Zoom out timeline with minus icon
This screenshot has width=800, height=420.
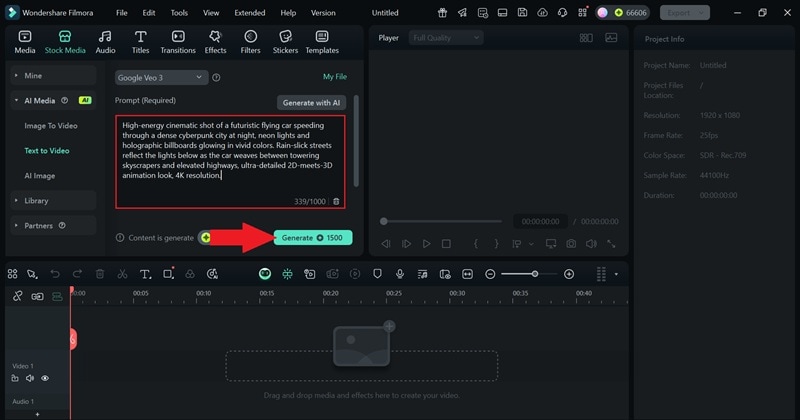tap(490, 275)
